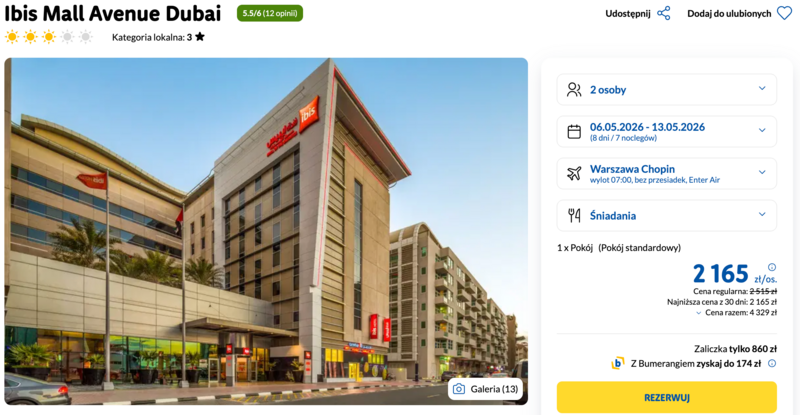Click the info icon beside price zł/os.

click(x=772, y=267)
